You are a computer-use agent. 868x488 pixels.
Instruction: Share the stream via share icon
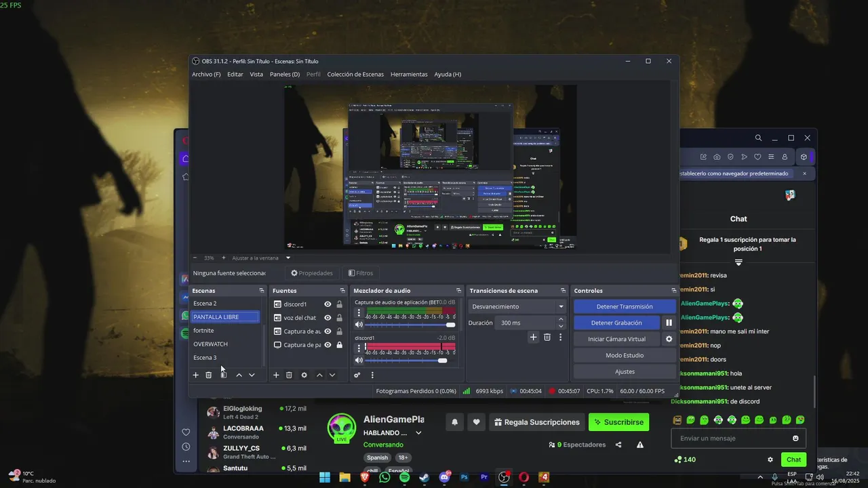(x=618, y=445)
